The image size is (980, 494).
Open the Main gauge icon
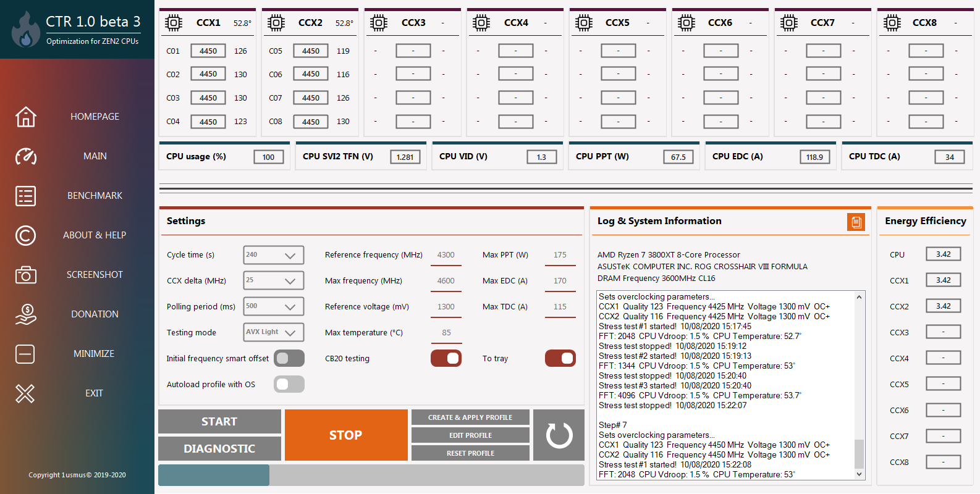coord(25,156)
